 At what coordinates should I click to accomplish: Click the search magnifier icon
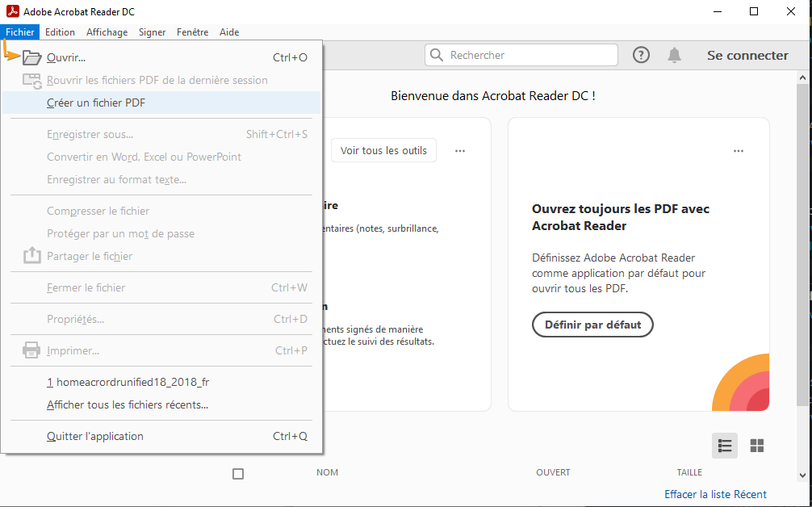[437, 55]
